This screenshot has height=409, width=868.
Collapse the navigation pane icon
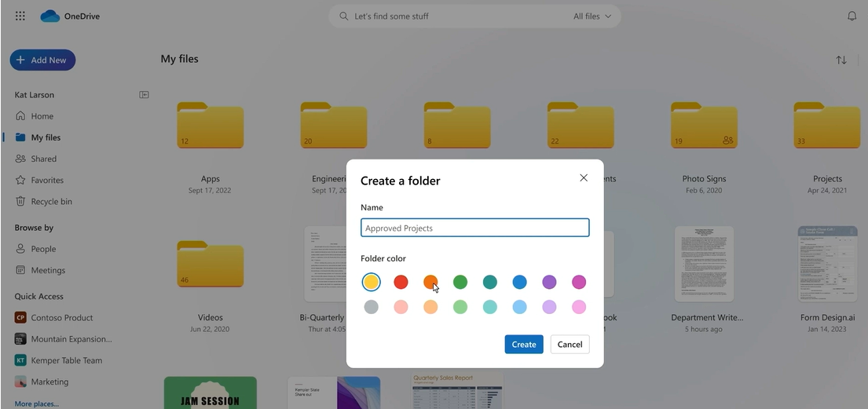tap(144, 95)
